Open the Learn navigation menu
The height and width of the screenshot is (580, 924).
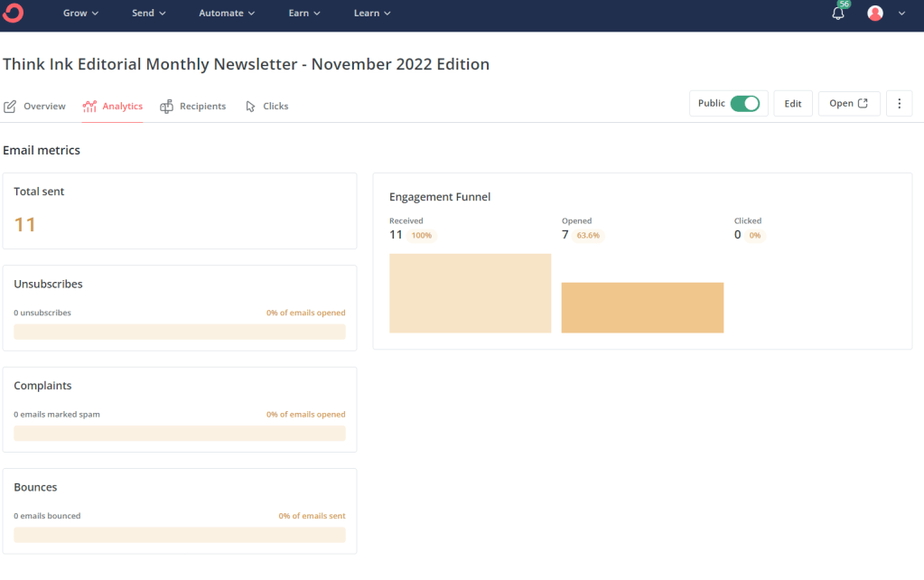372,14
